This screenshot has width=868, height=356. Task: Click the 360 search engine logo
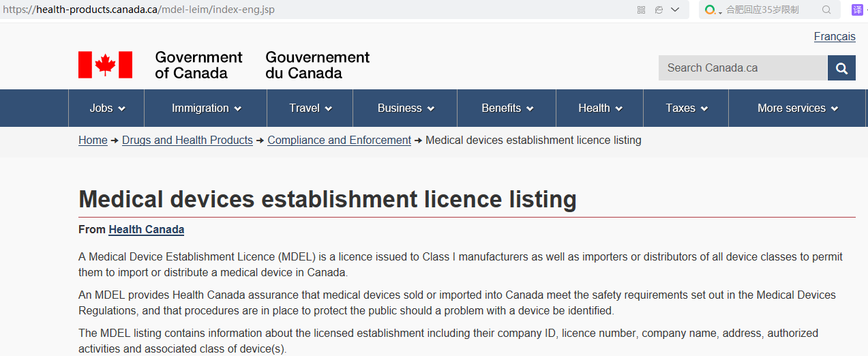(x=710, y=10)
